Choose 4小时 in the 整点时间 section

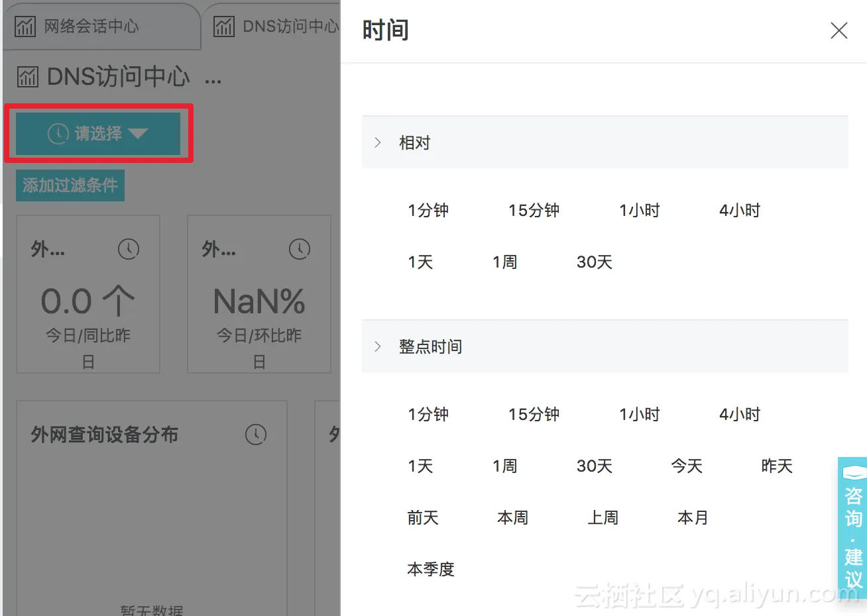pos(740,415)
